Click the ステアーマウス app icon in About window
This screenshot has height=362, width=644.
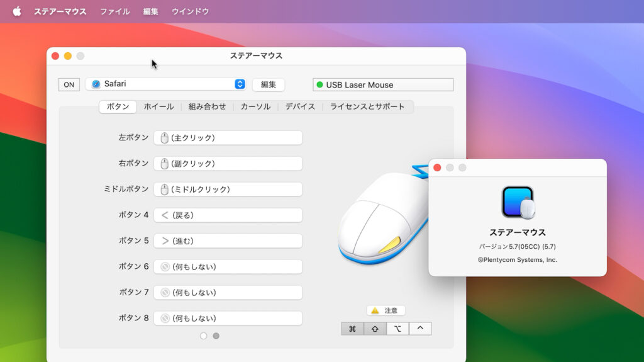pyautogui.click(x=518, y=202)
